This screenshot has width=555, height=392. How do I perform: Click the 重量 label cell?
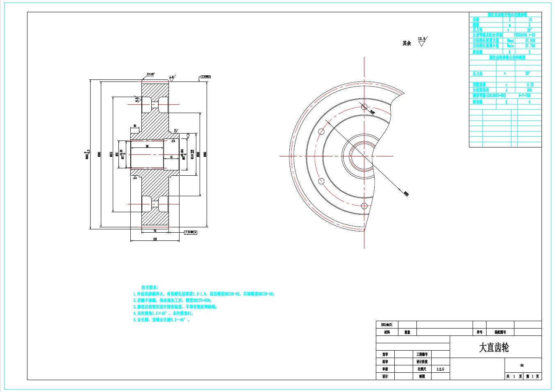pyautogui.click(x=407, y=332)
